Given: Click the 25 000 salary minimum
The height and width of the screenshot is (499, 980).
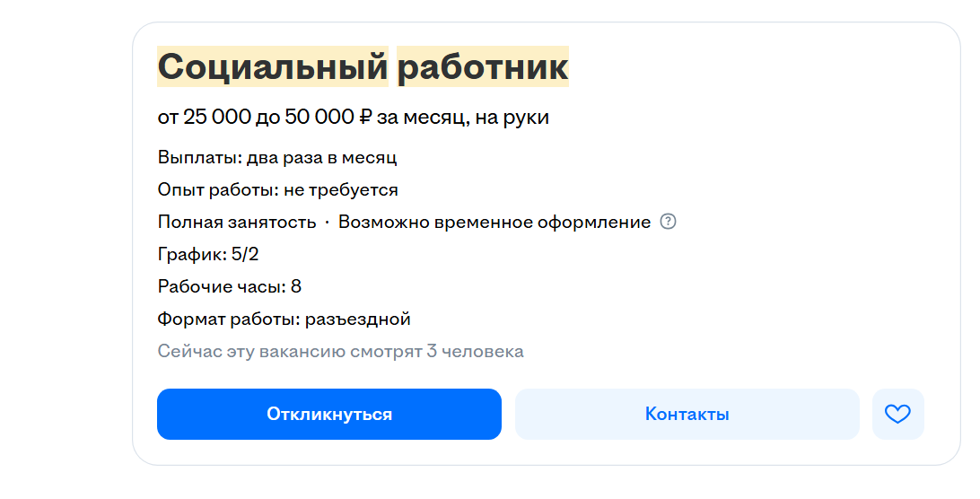Looking at the screenshot, I should 217,117.
